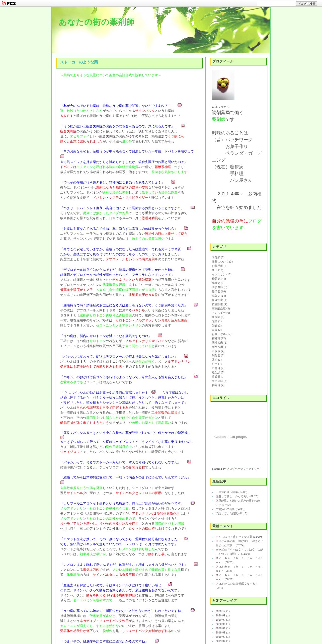Open archive 2020/07 (1)
Screen dimensions: 322x644
[222, 620]
